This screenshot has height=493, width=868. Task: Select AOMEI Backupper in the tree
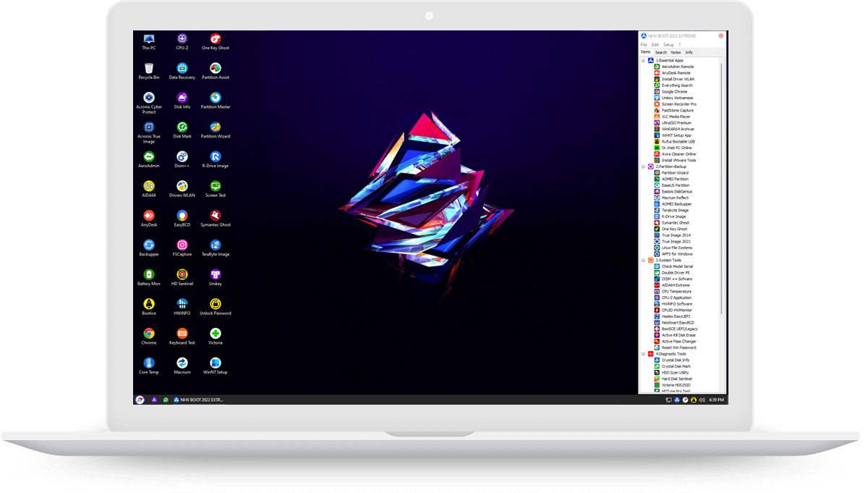click(x=673, y=204)
